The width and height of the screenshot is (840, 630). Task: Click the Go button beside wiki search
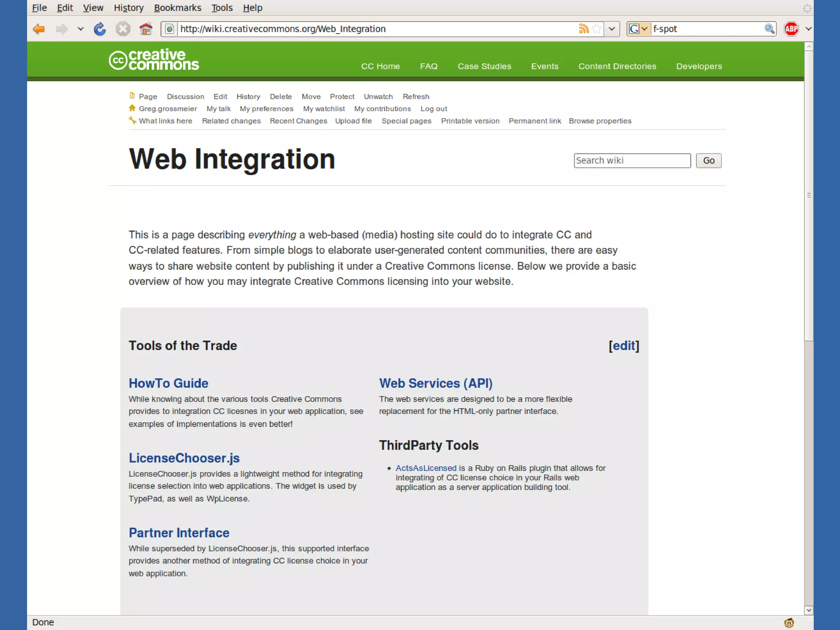[708, 161]
